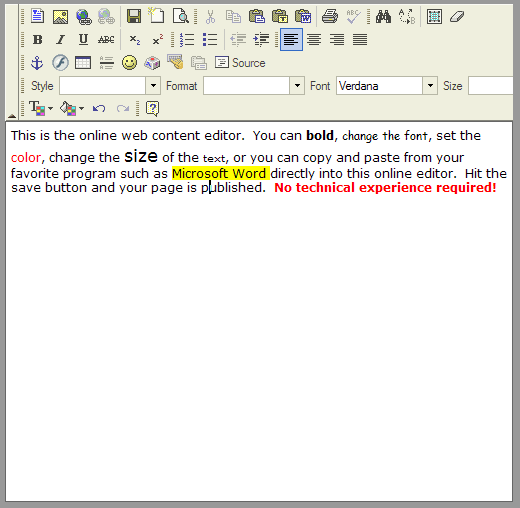Toggle Underline formatting
Screen dimensions: 520x508
(83, 40)
